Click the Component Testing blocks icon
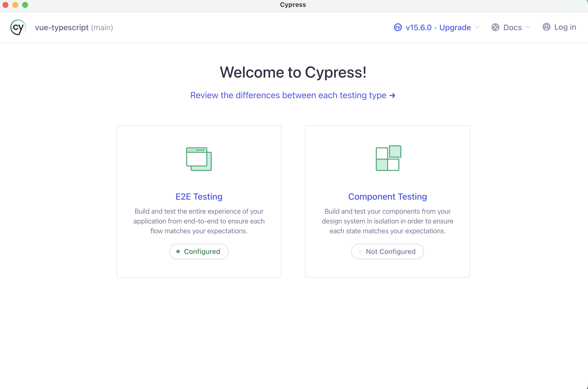Image resolution: width=588 pixels, height=389 pixels. (x=388, y=158)
